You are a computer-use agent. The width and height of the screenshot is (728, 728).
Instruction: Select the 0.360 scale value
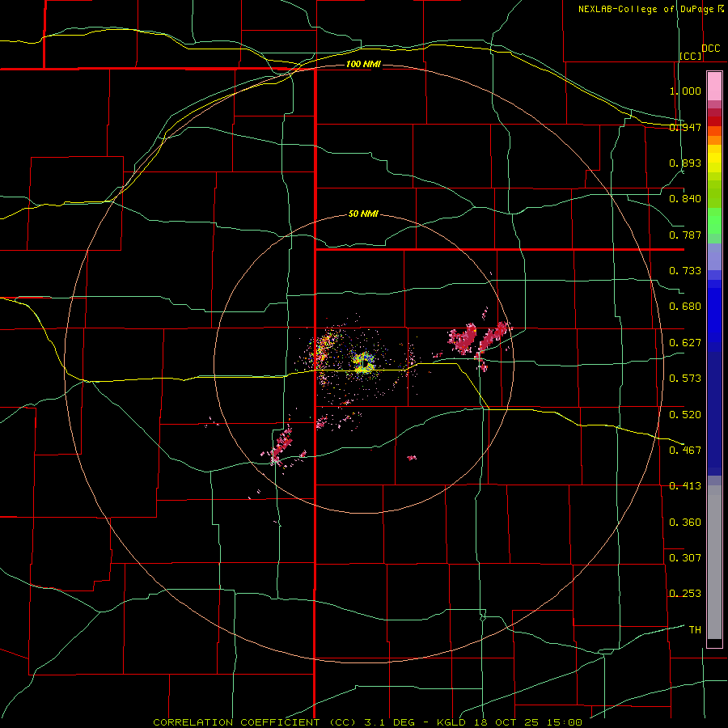pos(685,523)
